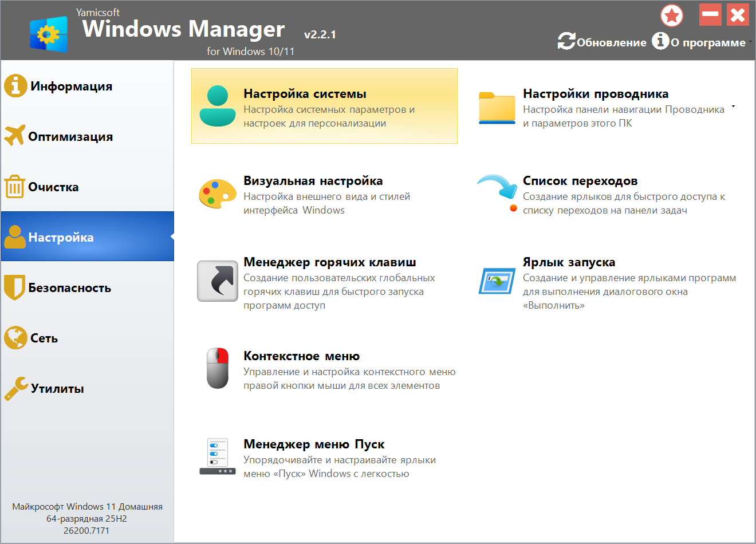Open the О программе about button
This screenshot has height=544, width=756.
pyautogui.click(x=699, y=42)
